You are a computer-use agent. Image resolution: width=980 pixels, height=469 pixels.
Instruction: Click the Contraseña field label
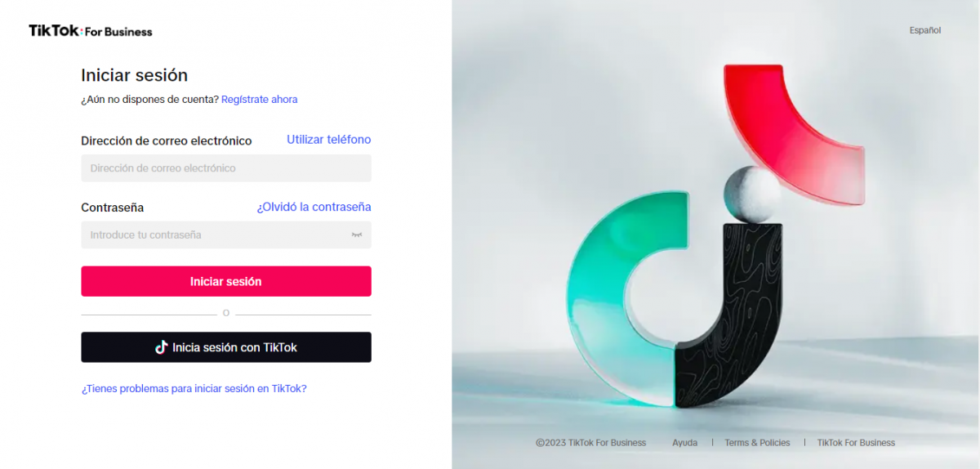[x=113, y=208]
